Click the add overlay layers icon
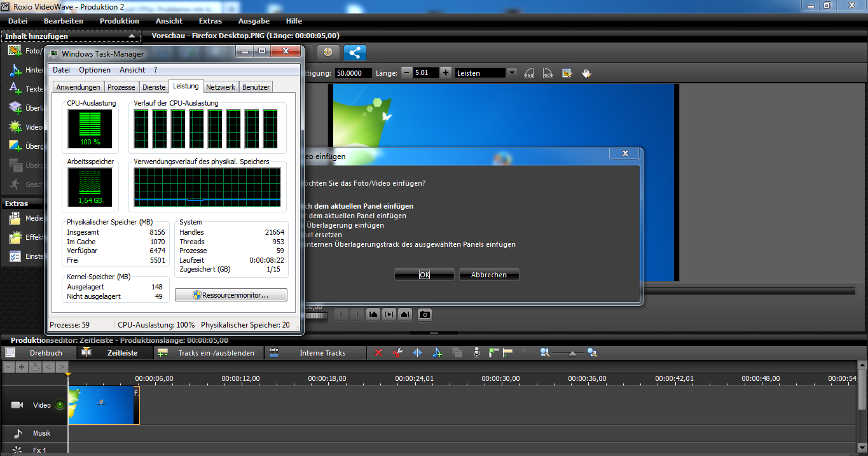Image resolution: width=868 pixels, height=456 pixels. coord(15,107)
